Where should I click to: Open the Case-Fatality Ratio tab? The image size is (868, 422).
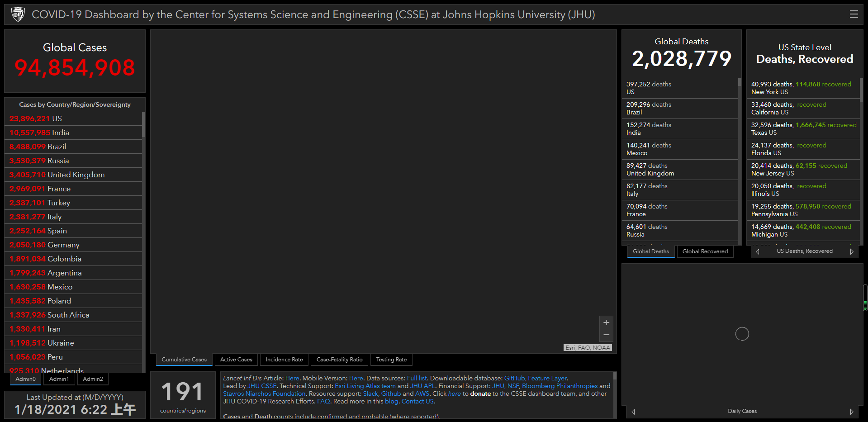339,360
